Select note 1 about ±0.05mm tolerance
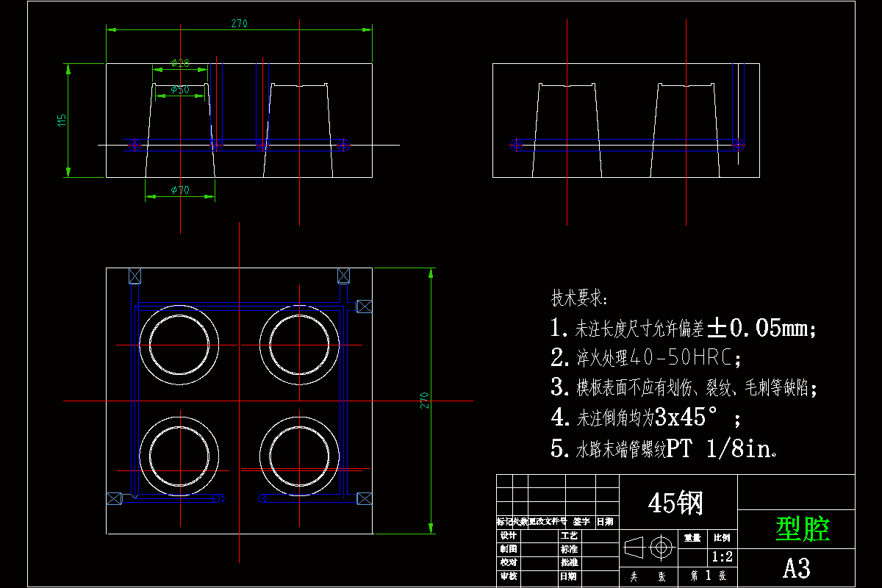882x588 pixels. 684,328
